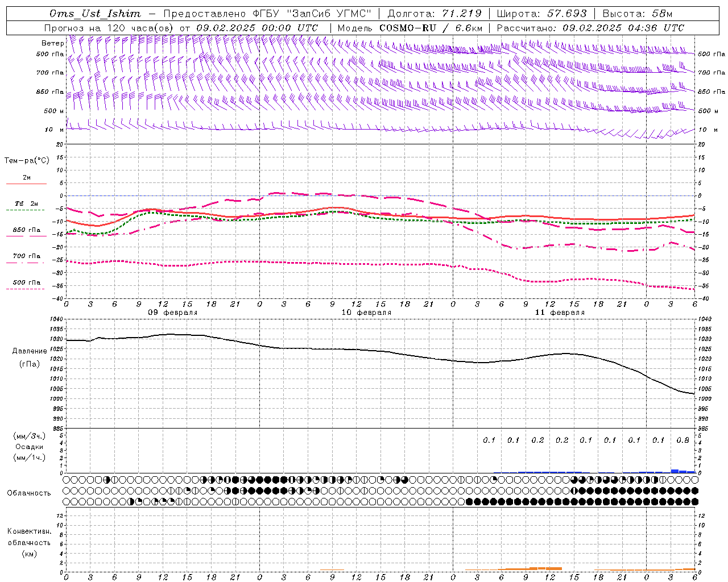Click the latitude value Широта: 57.693
The image size is (728, 582).
pyautogui.click(x=541, y=14)
